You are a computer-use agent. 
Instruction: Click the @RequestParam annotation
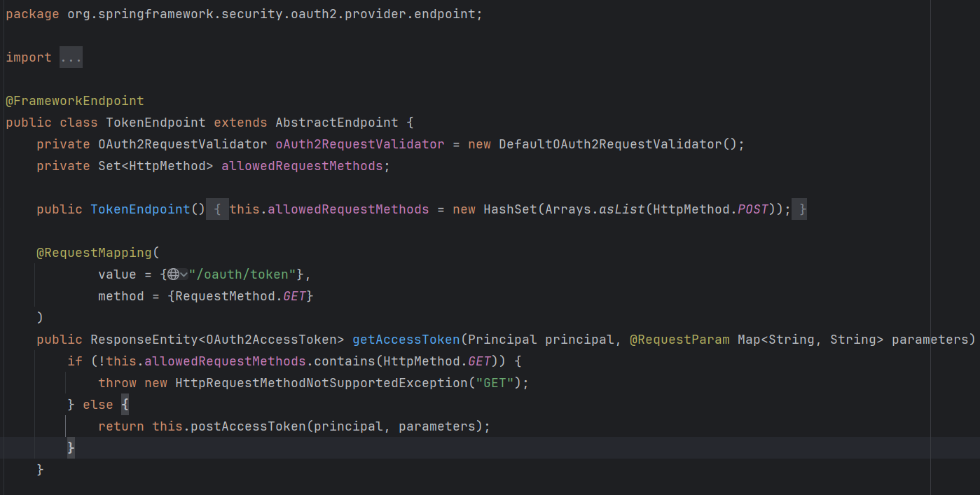[x=679, y=340]
